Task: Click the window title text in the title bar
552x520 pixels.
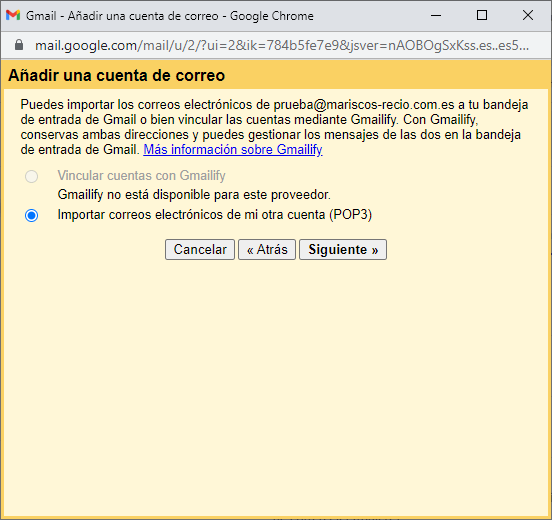Action: click(170, 16)
